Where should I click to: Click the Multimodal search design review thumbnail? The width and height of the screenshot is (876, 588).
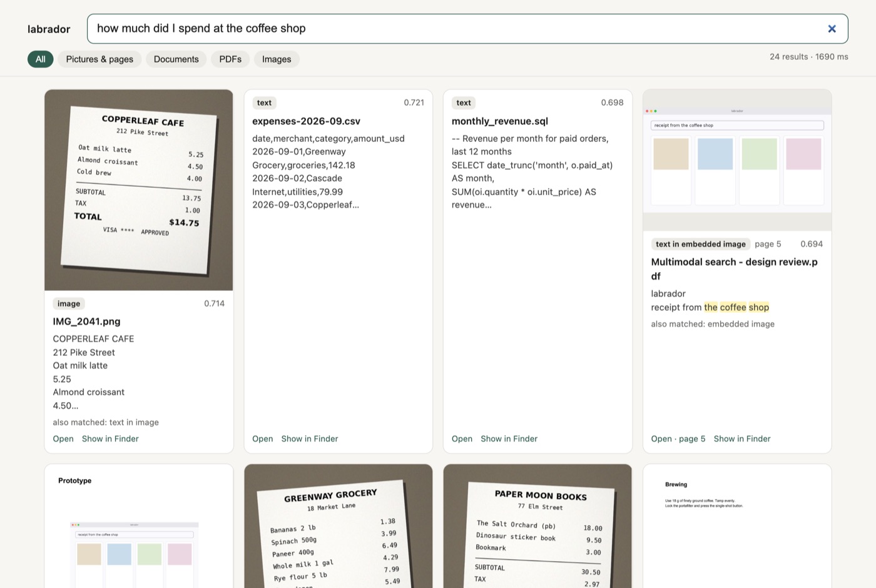[x=737, y=160]
